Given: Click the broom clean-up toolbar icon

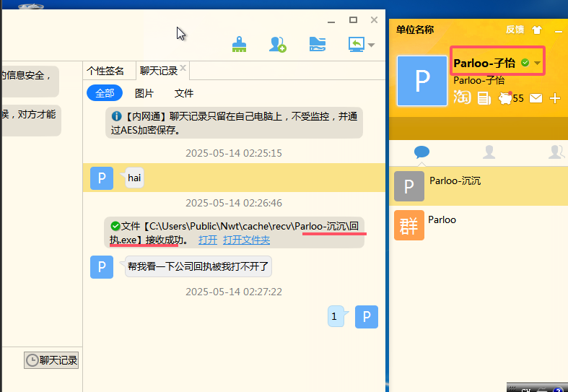Looking at the screenshot, I should [x=239, y=44].
